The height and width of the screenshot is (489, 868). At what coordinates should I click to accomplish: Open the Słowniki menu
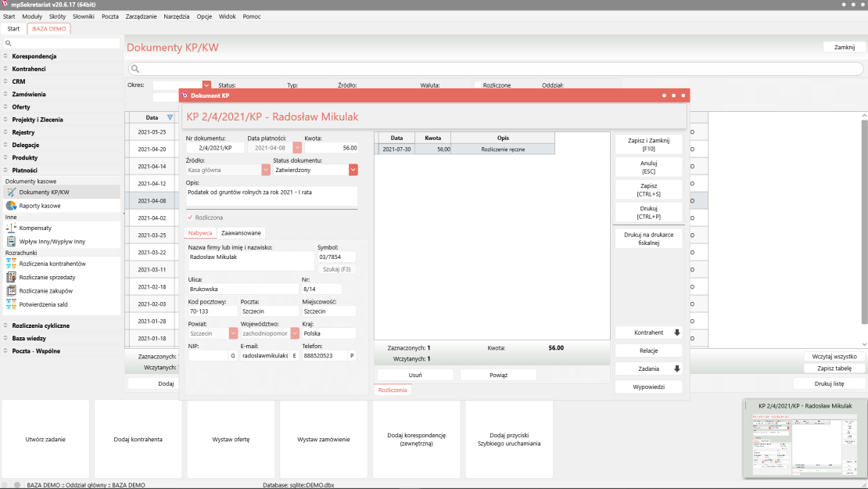pos(83,16)
